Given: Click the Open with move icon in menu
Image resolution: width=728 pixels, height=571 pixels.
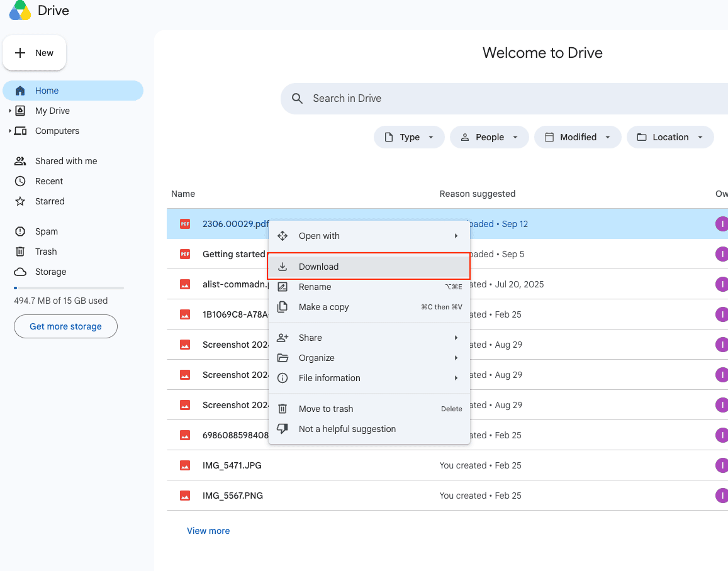Looking at the screenshot, I should pyautogui.click(x=283, y=236).
